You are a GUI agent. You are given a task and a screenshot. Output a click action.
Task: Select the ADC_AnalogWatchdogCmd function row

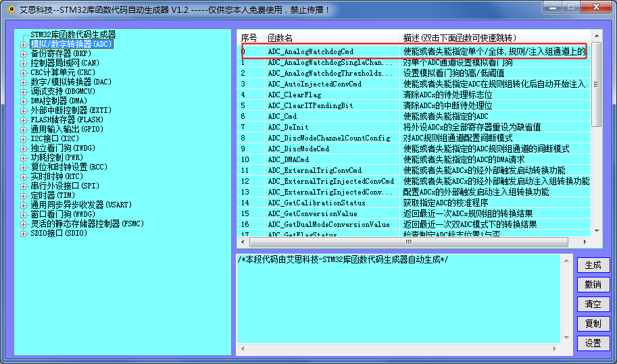tap(414, 51)
